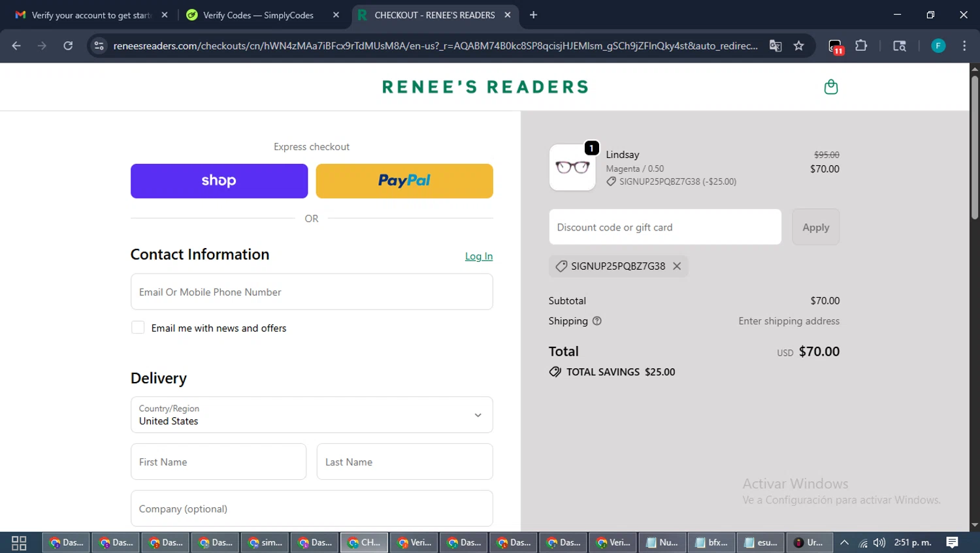
Task: Click the struck-through $95.00 price
Action: point(826,155)
